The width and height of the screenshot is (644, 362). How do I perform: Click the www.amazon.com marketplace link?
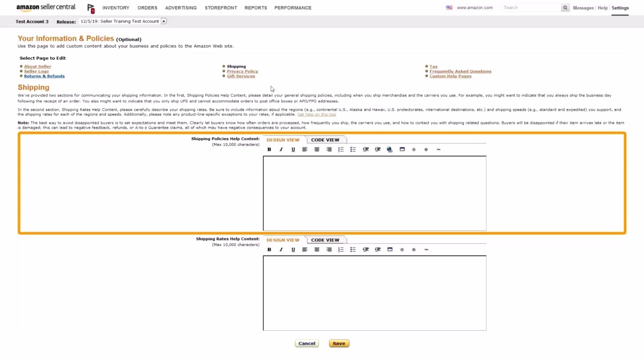tap(474, 8)
